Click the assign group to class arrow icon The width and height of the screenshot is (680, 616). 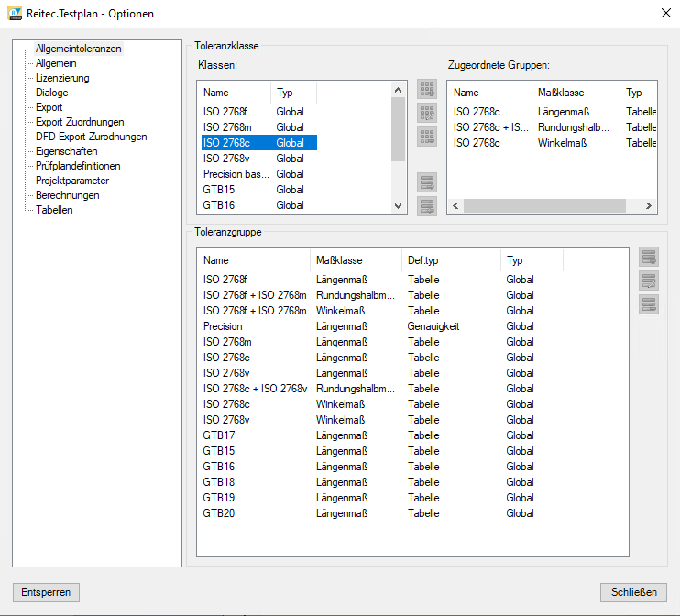427,181
